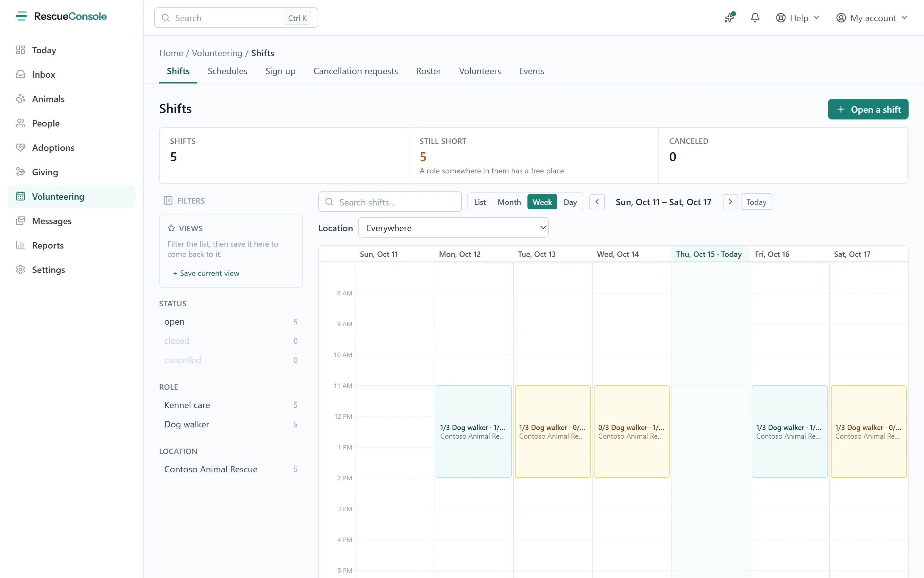Select Volunteering in sidebar

click(72, 197)
